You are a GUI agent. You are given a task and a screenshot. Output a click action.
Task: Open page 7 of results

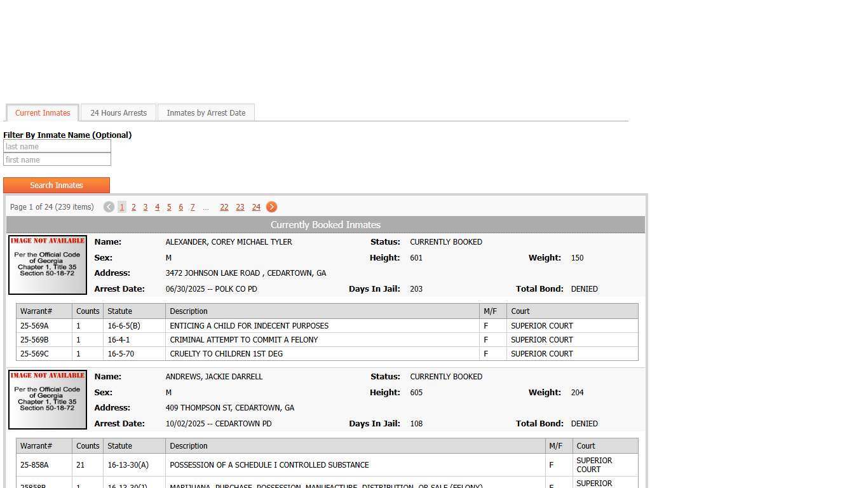[193, 207]
